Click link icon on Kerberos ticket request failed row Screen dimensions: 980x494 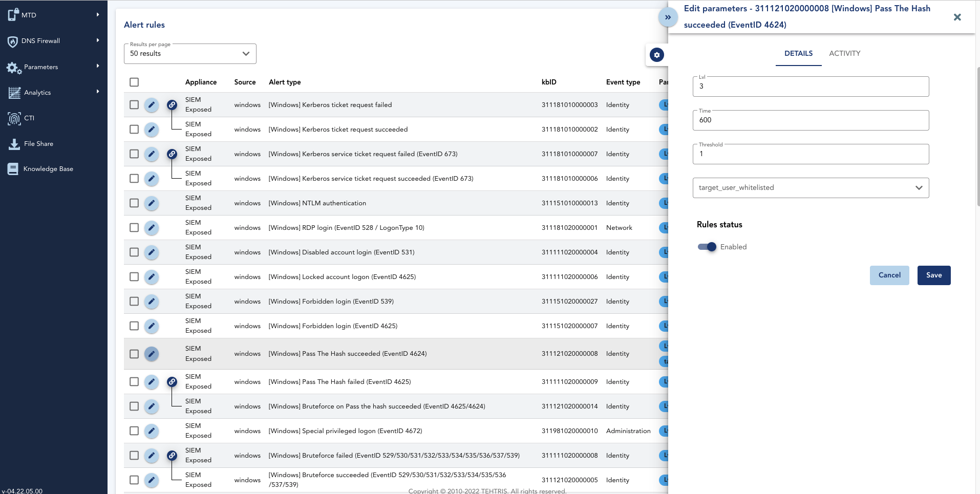pyautogui.click(x=172, y=105)
